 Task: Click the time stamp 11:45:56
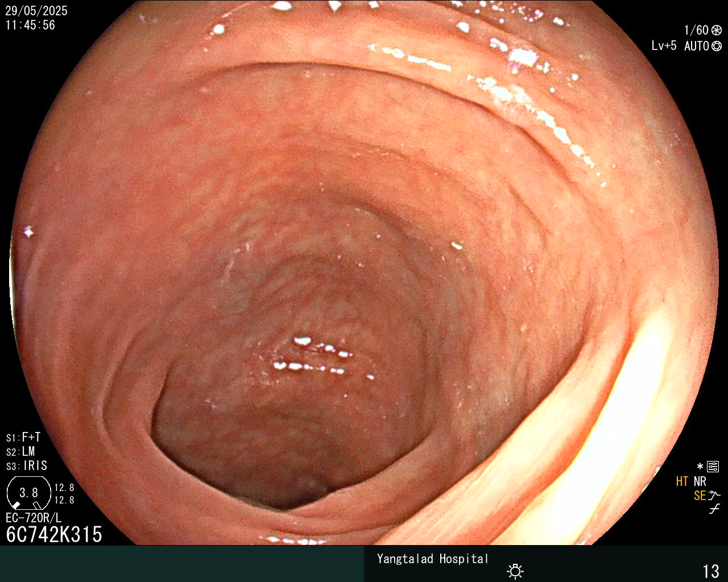pyautogui.click(x=30, y=25)
